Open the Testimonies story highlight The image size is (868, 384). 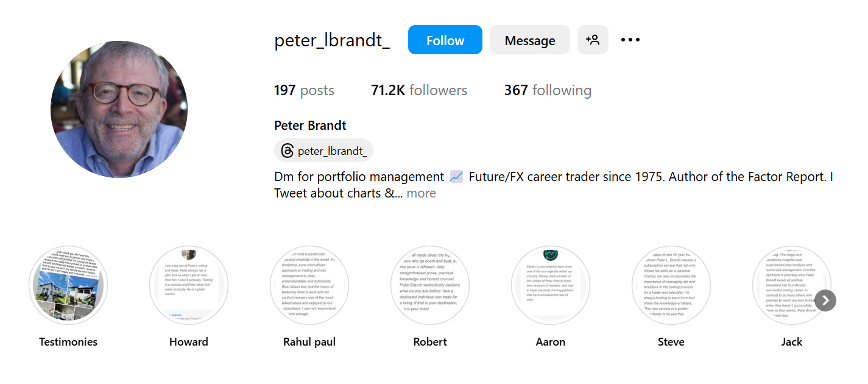point(68,285)
